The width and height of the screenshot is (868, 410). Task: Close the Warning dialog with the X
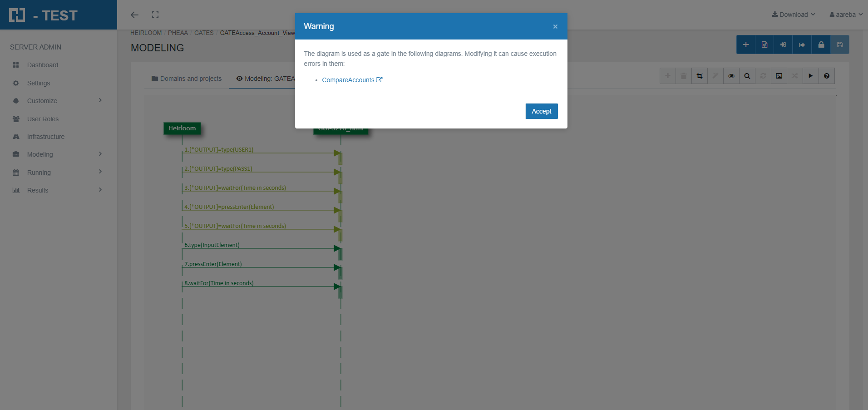tap(555, 27)
